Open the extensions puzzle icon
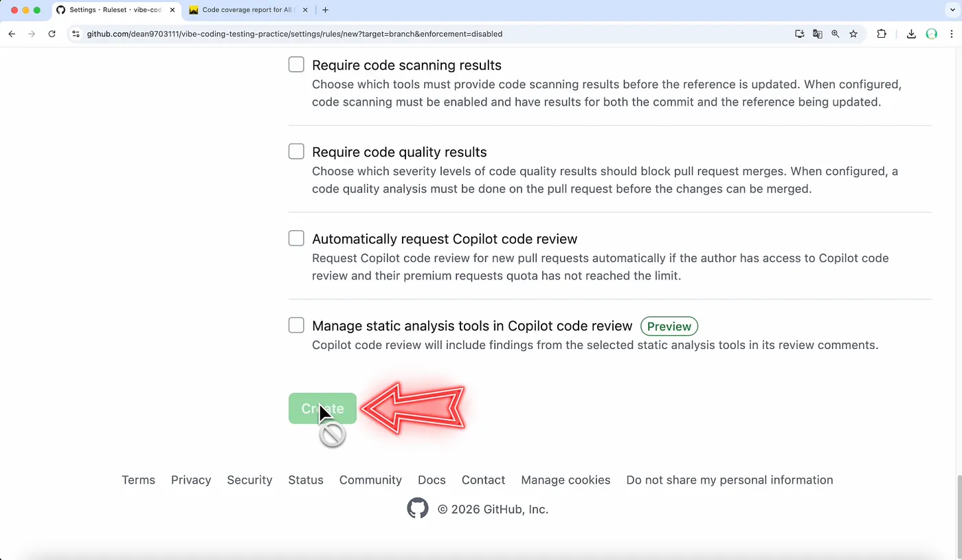962x560 pixels. pos(882,34)
